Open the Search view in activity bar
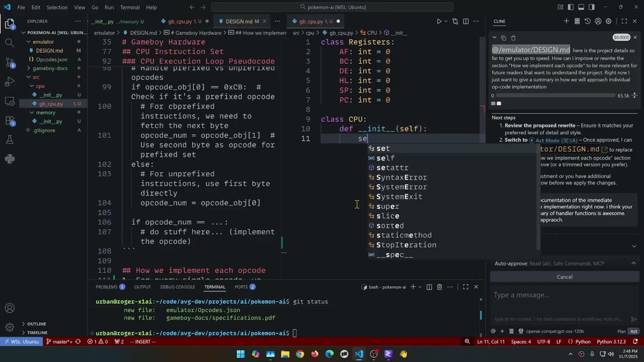 10,43
